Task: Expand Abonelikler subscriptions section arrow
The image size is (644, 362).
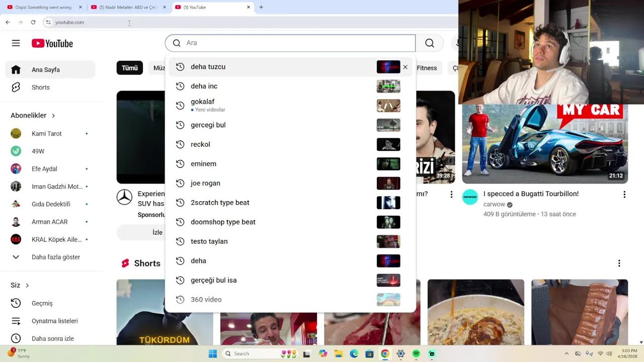Action: 53,116
